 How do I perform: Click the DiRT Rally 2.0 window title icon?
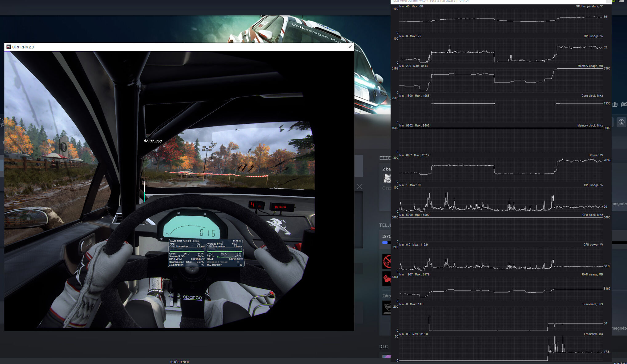point(9,47)
